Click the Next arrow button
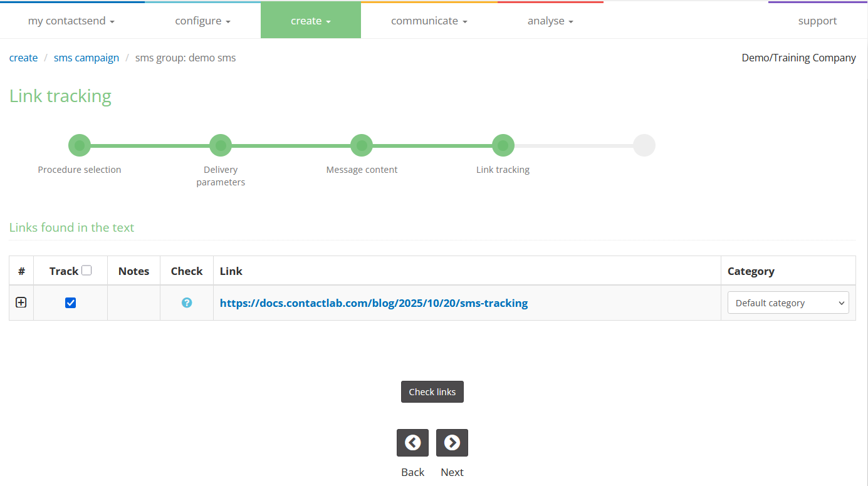The width and height of the screenshot is (868, 486). (x=452, y=443)
